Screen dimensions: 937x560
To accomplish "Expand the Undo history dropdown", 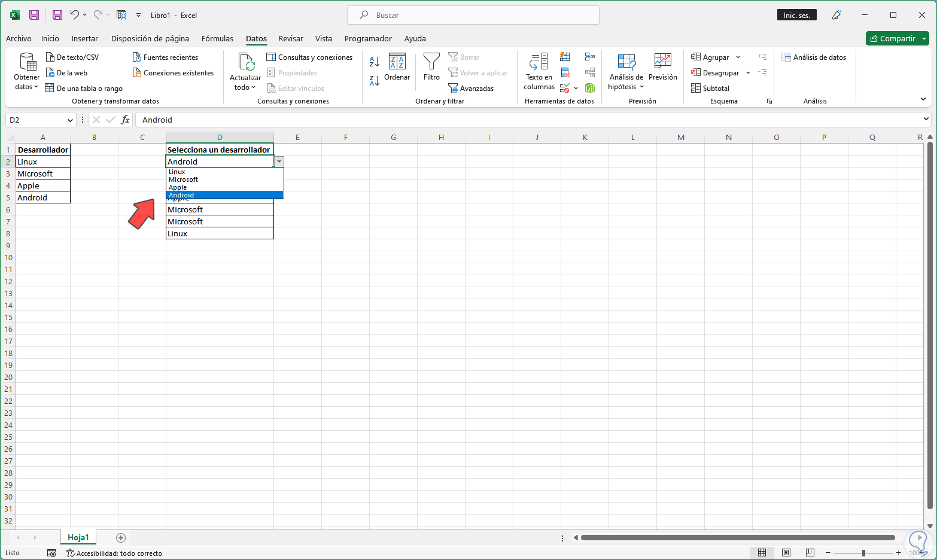I will pyautogui.click(x=84, y=15).
